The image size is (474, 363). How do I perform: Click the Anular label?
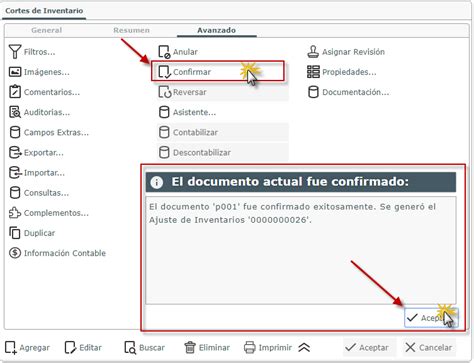pos(185,52)
